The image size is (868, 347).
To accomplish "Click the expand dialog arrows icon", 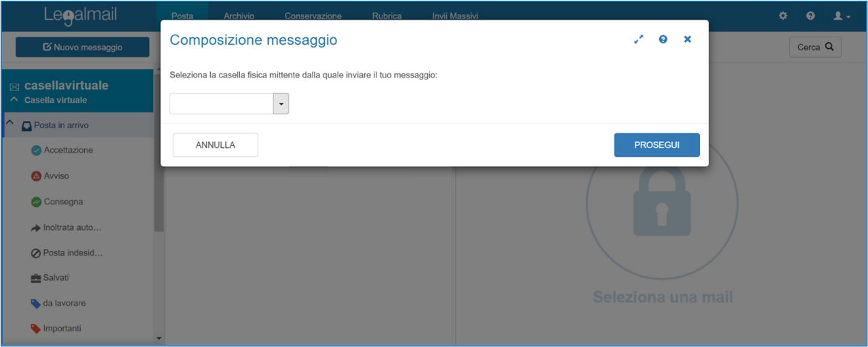I will [638, 39].
